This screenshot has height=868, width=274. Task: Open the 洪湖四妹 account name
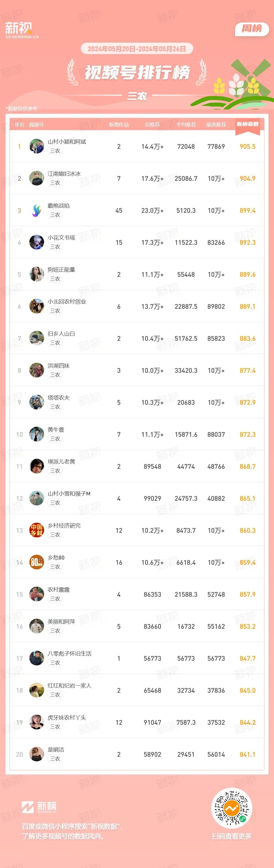click(x=59, y=366)
